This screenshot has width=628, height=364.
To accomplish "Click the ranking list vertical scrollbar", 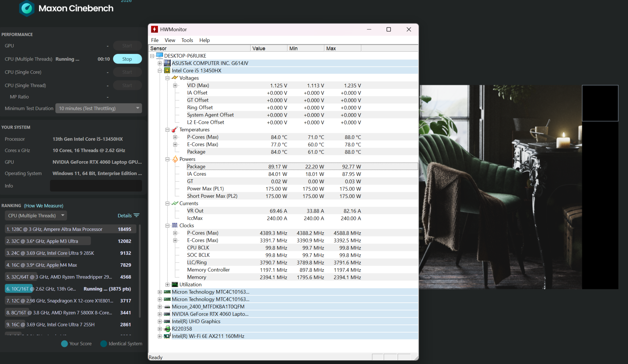I will [x=140, y=271].
